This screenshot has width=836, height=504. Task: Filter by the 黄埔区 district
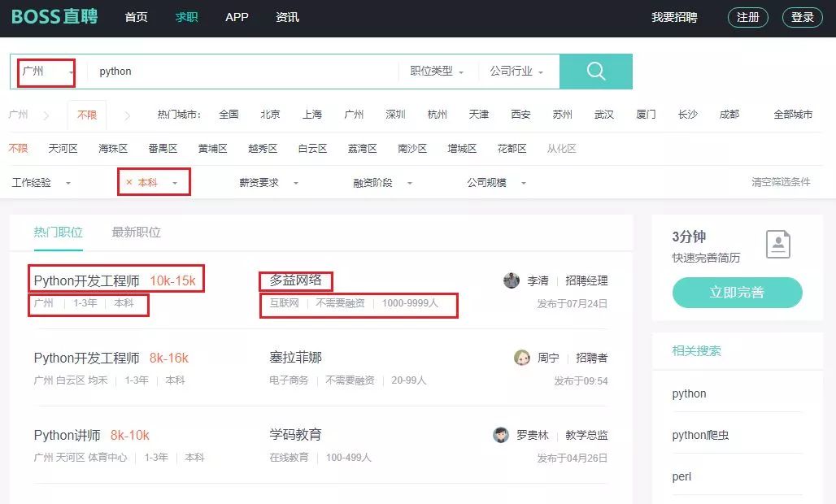[213, 149]
